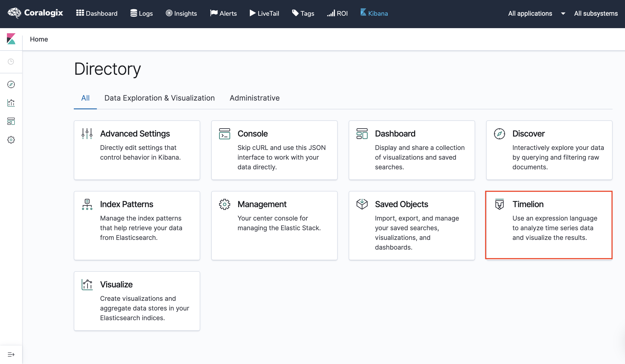Click 'Use an expression language' description

(555, 228)
